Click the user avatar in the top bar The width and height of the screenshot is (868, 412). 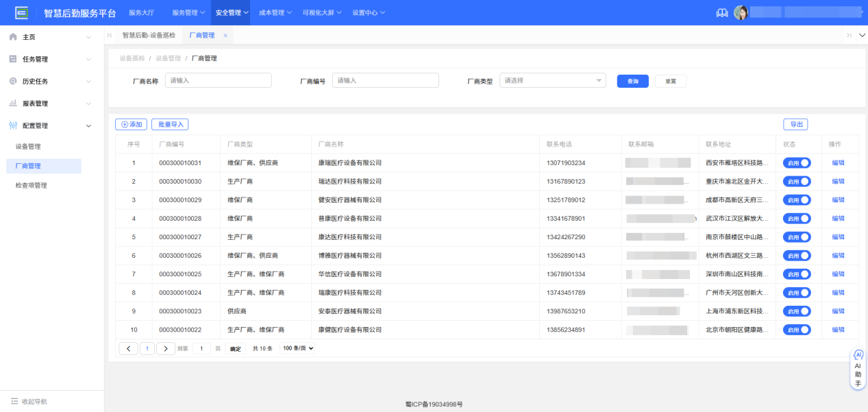pos(741,12)
